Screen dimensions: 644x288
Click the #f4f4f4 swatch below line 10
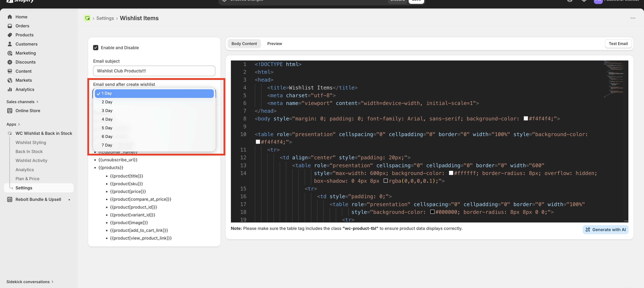[x=258, y=142]
